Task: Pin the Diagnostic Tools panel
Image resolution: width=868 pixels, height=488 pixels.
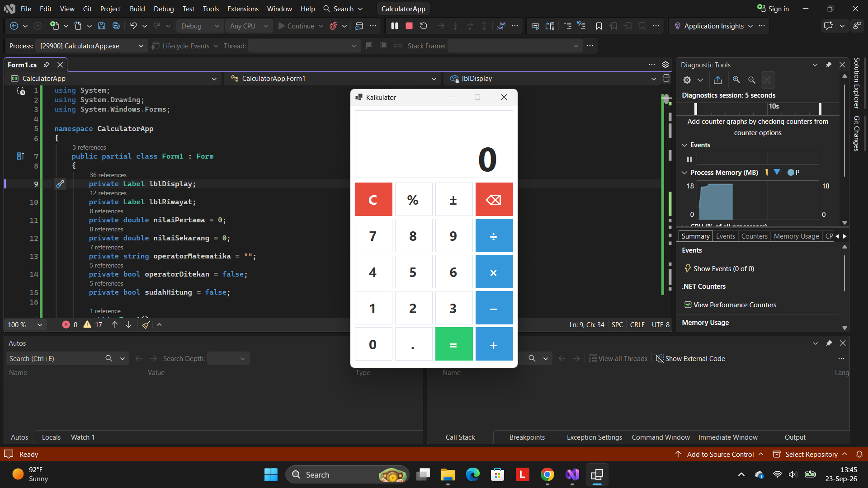Action: 829,65
